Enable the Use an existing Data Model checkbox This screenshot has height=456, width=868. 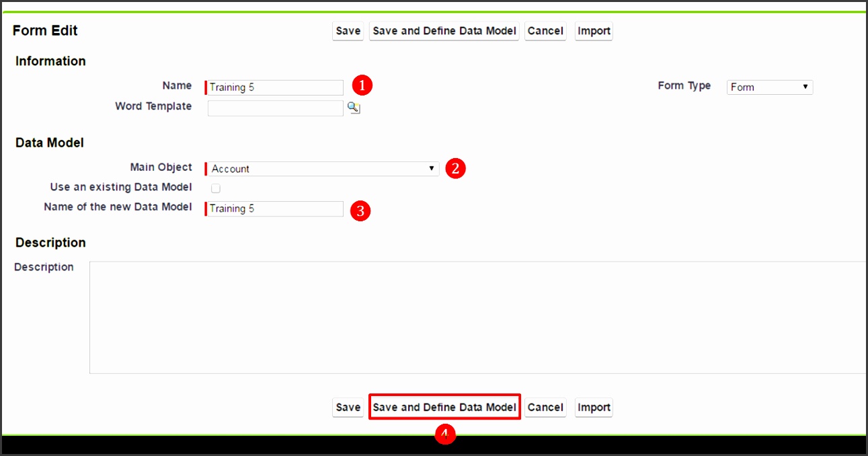click(x=215, y=188)
